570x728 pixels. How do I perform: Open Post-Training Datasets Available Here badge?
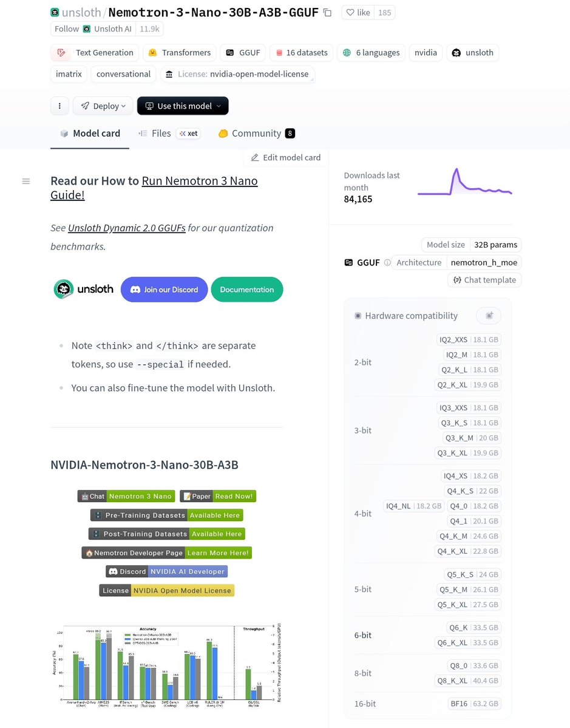167,534
